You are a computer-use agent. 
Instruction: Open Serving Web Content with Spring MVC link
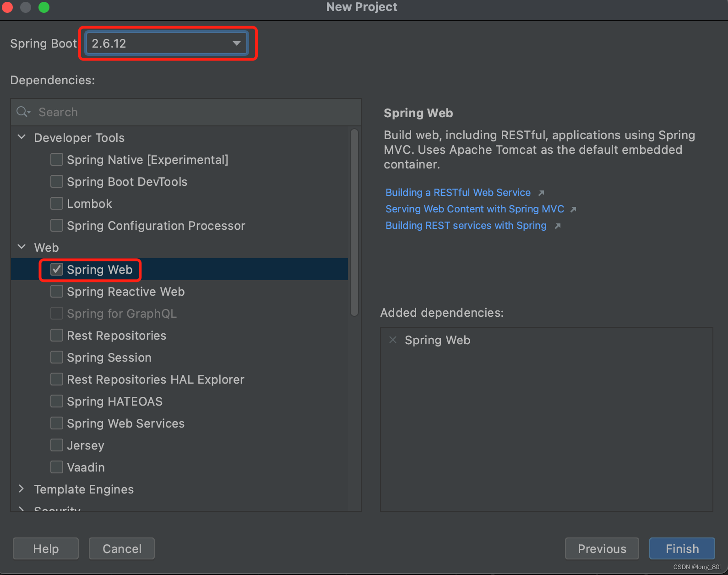click(x=475, y=209)
